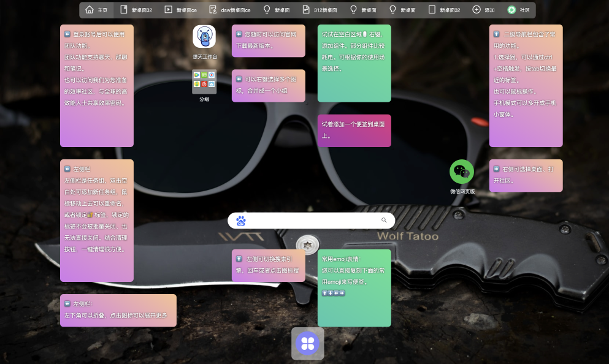Go to 主页 home tab
The height and width of the screenshot is (364, 609).
[96, 10]
